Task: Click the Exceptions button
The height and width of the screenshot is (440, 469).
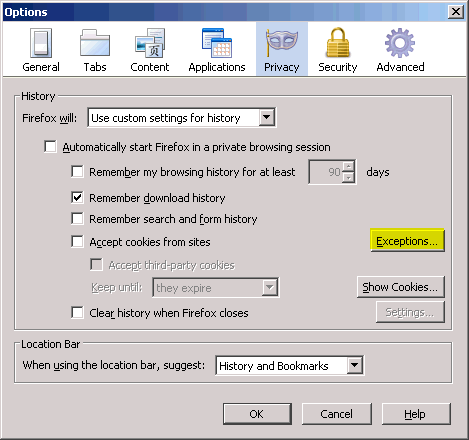Action: (x=407, y=240)
